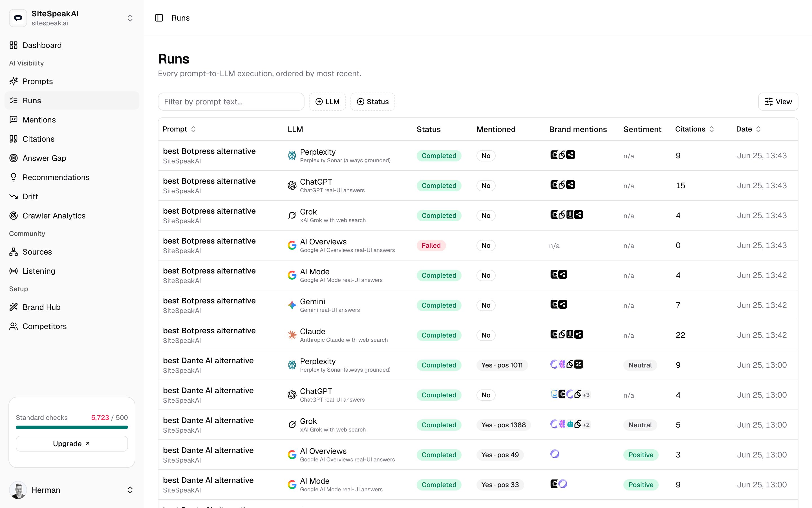Click Neutral sentiment in Grok Dante row
This screenshot has height=508, width=812.
(x=640, y=425)
